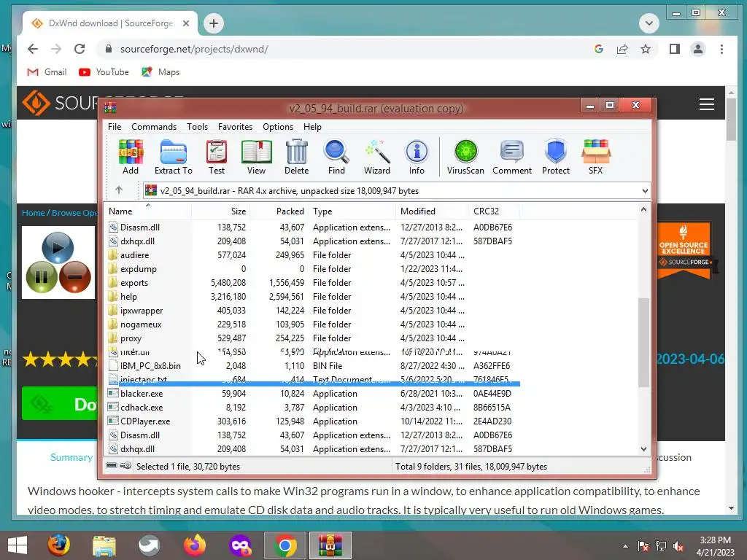The width and height of the screenshot is (747, 560).
Task: Click Chrome back navigation arrow
Action: (32, 49)
